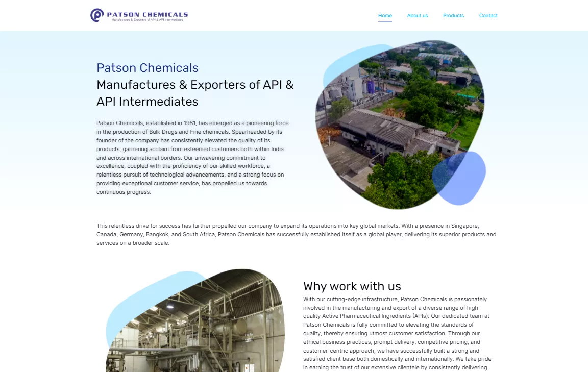Click the paragraph starting "This relentless drive for success"
The image size is (588, 372).
(296, 234)
